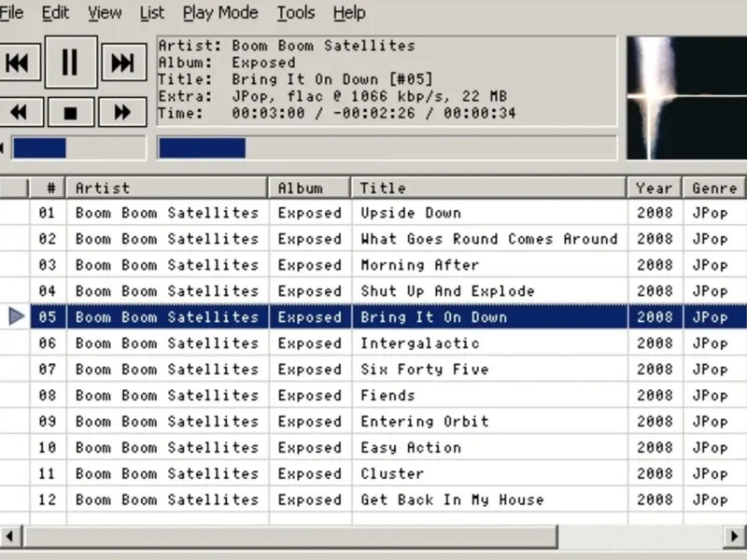Select the playing track Bring It On Down
This screenshot has width=747, height=560.
(x=433, y=317)
